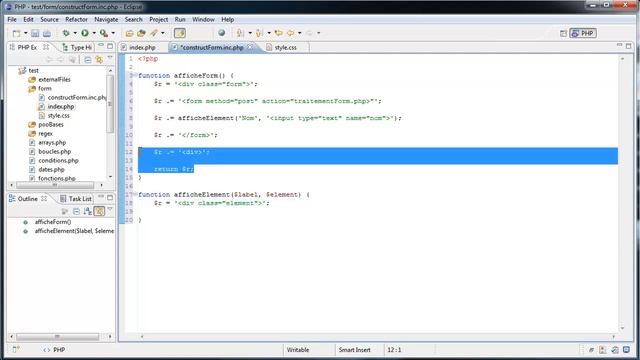Open the Forward history dropdown arrow
This screenshot has height=360, width=640.
click(x=319, y=33)
